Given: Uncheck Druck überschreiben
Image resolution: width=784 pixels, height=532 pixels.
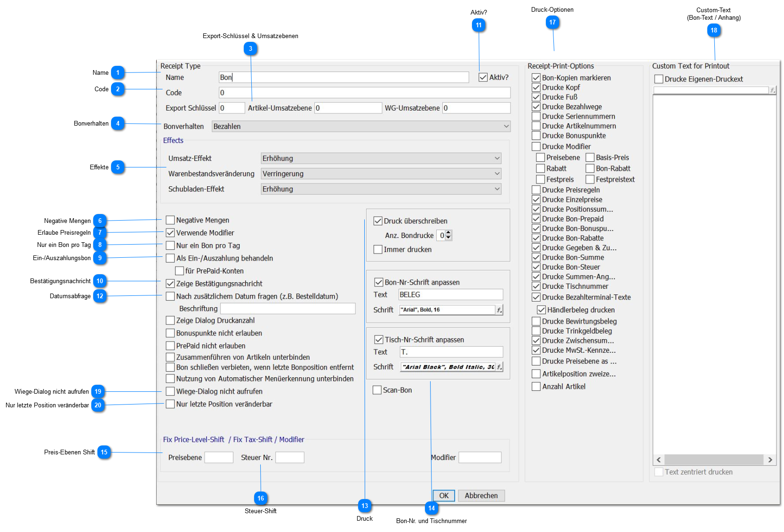Looking at the screenshot, I should click(x=378, y=221).
